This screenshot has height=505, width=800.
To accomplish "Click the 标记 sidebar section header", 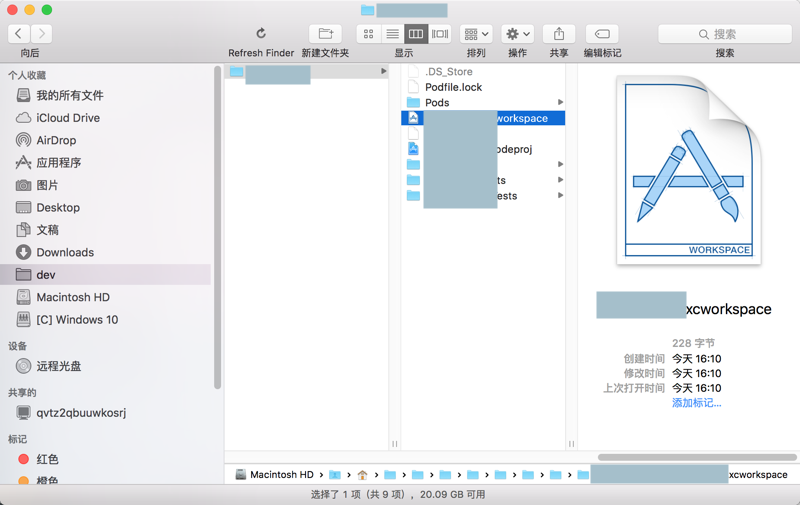I will 17,439.
